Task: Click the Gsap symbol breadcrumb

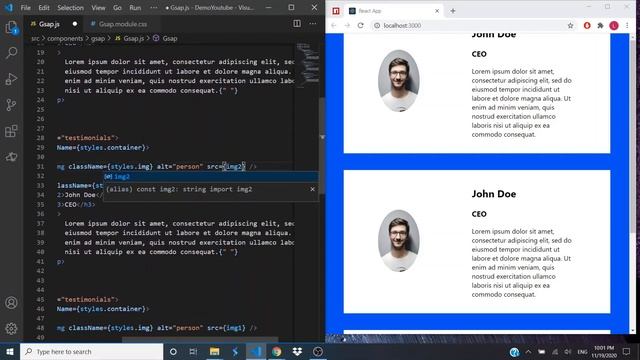Action: click(165, 38)
